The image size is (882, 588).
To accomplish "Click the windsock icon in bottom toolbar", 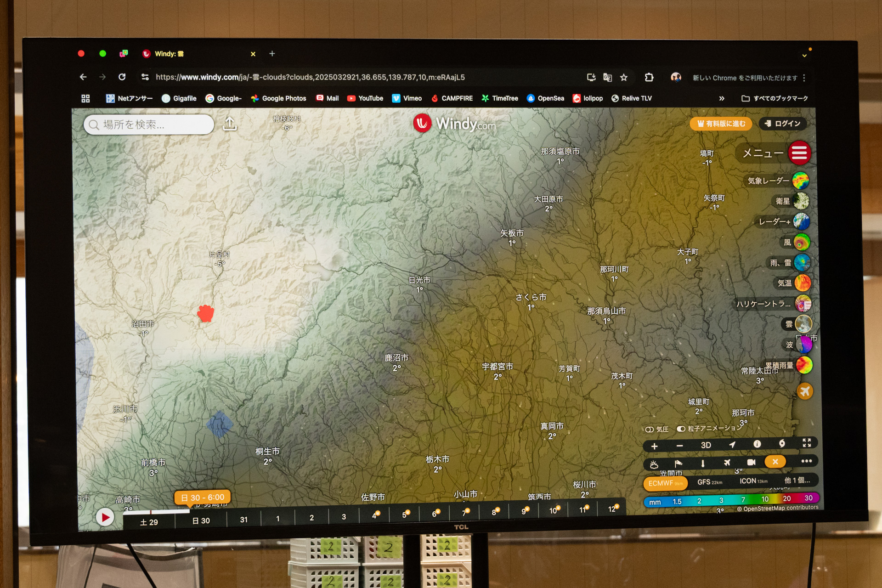I will [678, 464].
